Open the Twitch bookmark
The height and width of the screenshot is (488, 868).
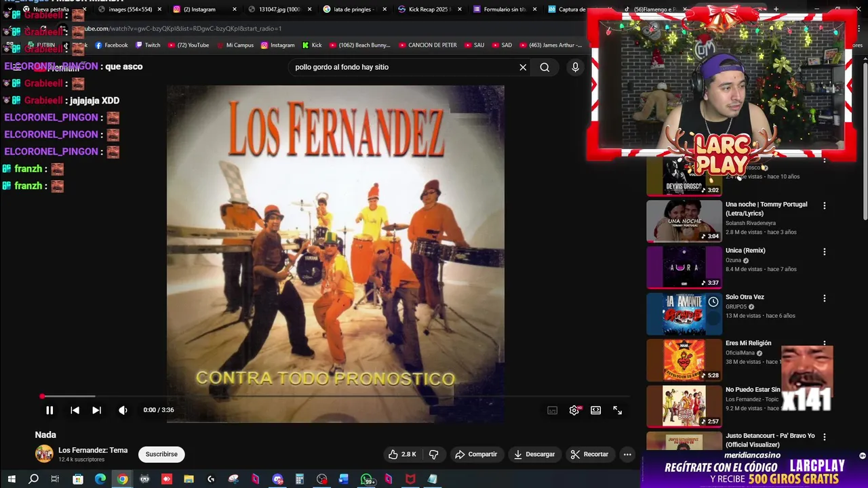click(148, 45)
